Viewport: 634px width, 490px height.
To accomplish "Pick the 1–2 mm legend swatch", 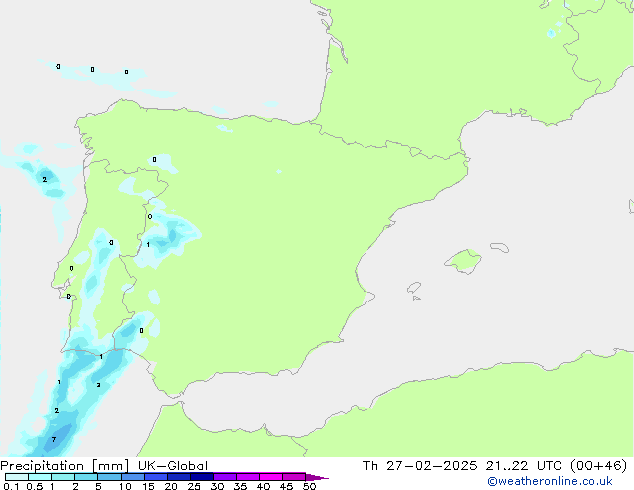I will click(x=63, y=477).
